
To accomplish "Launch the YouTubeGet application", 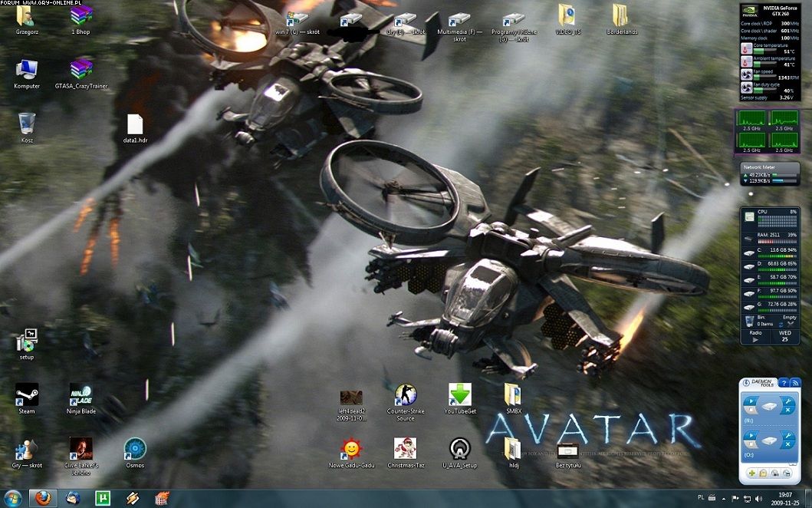I will [460, 398].
